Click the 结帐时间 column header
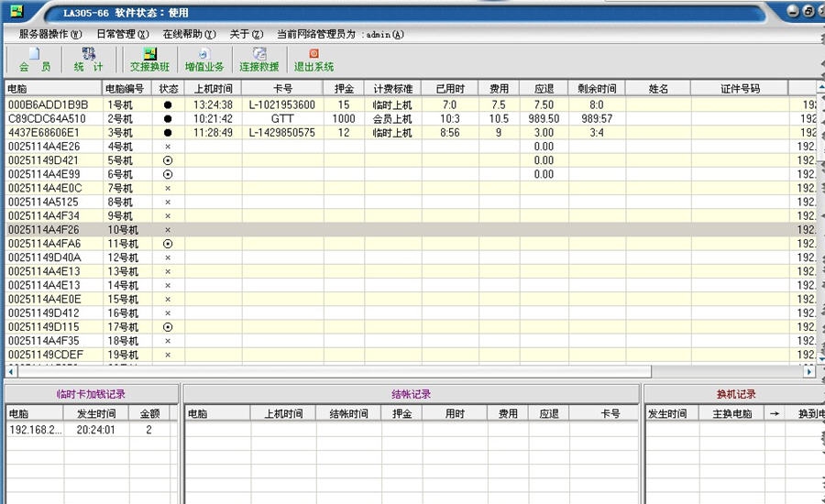 click(x=348, y=414)
